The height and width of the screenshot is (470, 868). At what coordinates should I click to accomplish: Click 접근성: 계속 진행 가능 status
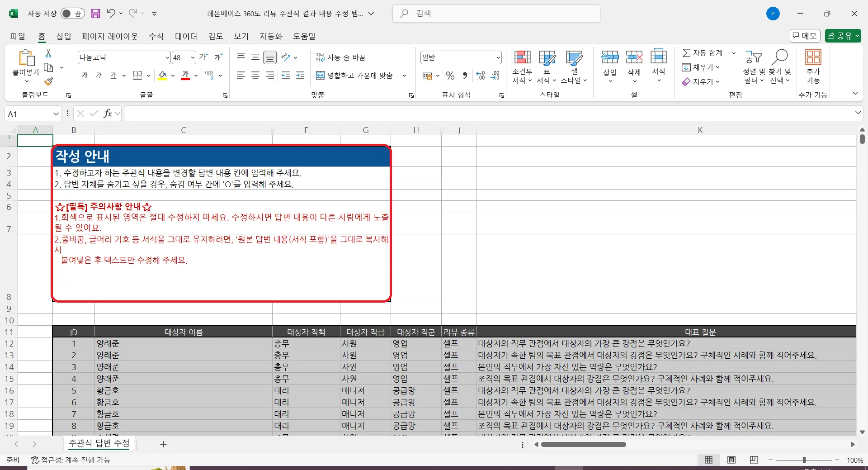(x=71, y=460)
